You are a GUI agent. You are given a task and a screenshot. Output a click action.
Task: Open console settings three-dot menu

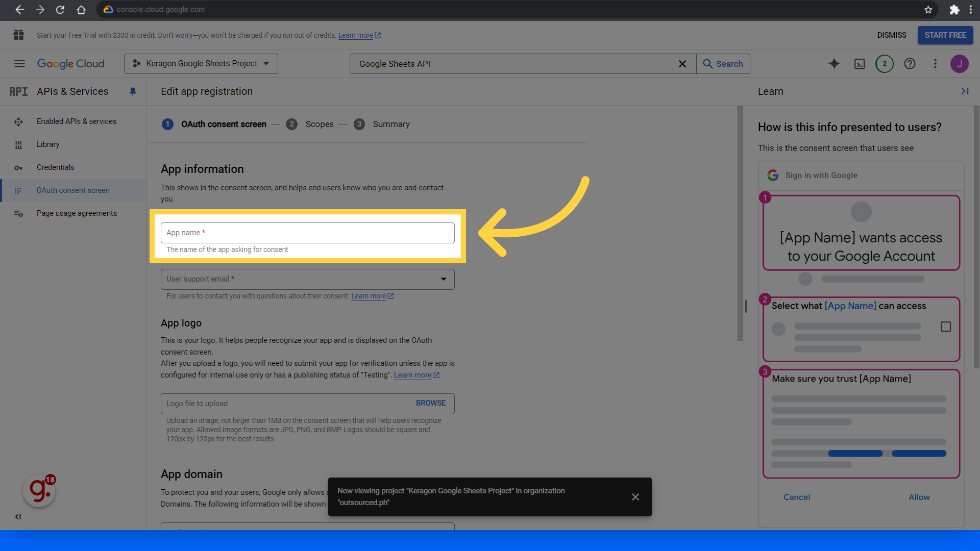point(935,64)
